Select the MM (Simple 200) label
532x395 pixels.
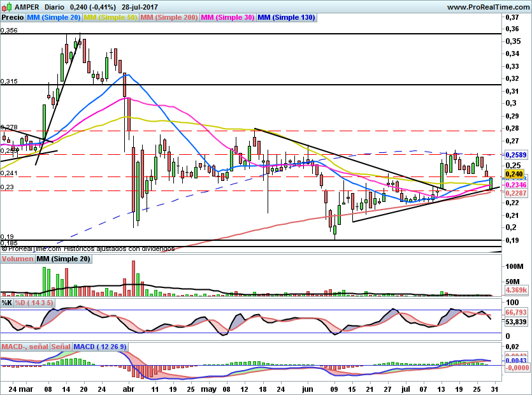[169, 17]
